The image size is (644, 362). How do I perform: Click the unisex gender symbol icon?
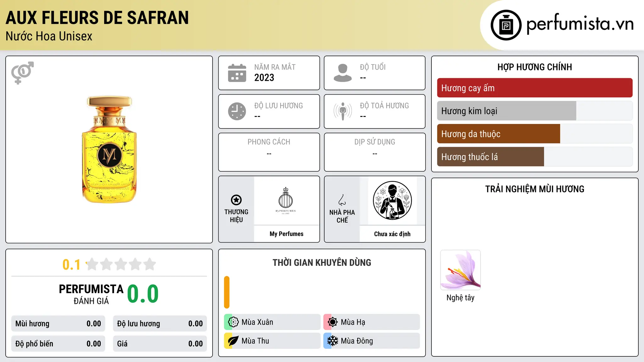(22, 73)
